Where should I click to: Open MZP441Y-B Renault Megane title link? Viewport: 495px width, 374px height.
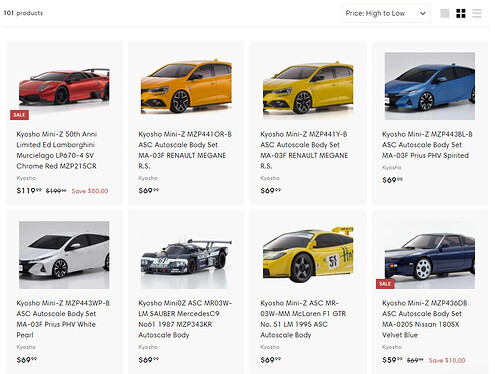click(304, 150)
